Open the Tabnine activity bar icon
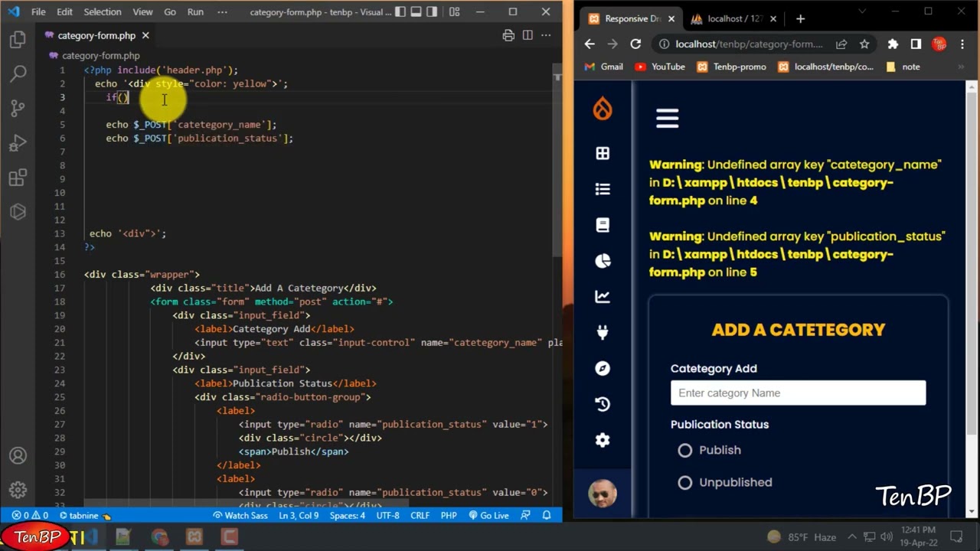The height and width of the screenshot is (551, 980). pyautogui.click(x=18, y=212)
